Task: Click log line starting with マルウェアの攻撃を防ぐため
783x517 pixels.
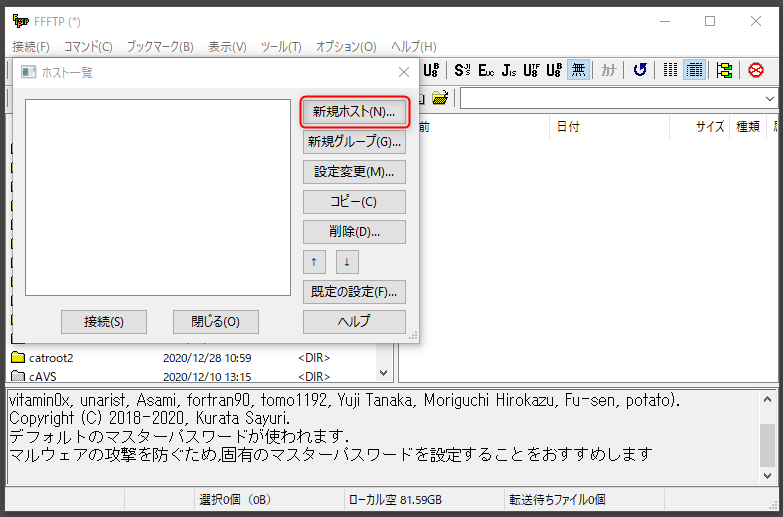Action: click(331, 455)
